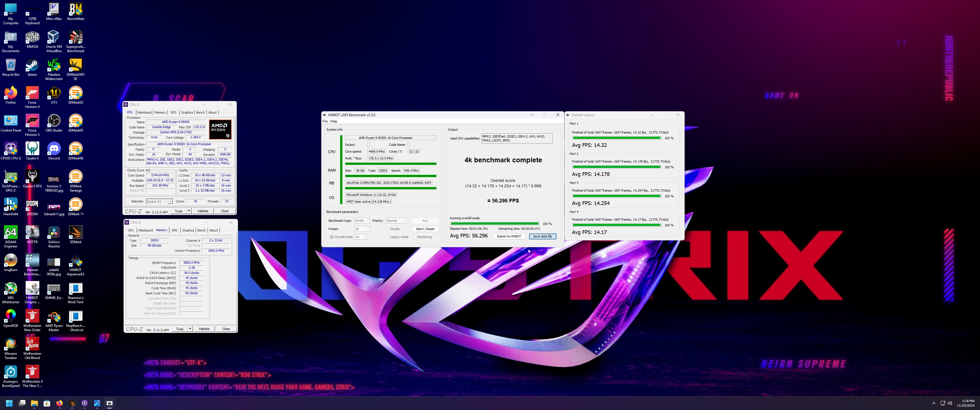Open Help menu in HWBOT x265

334,121
